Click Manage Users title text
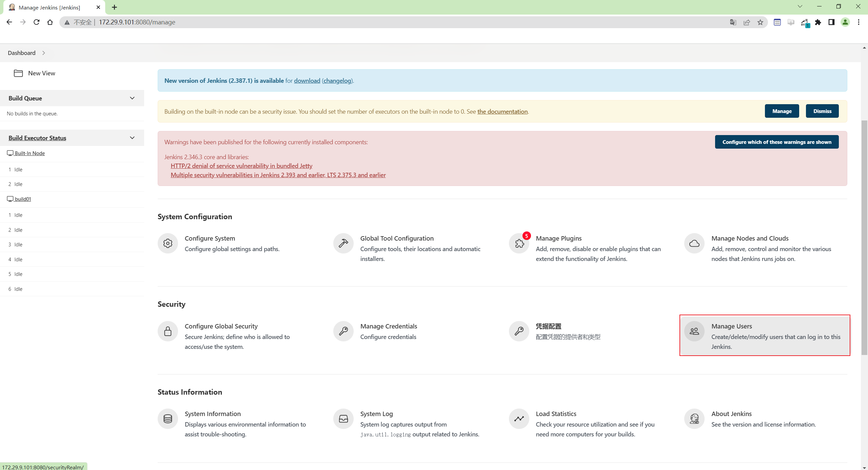 click(732, 326)
